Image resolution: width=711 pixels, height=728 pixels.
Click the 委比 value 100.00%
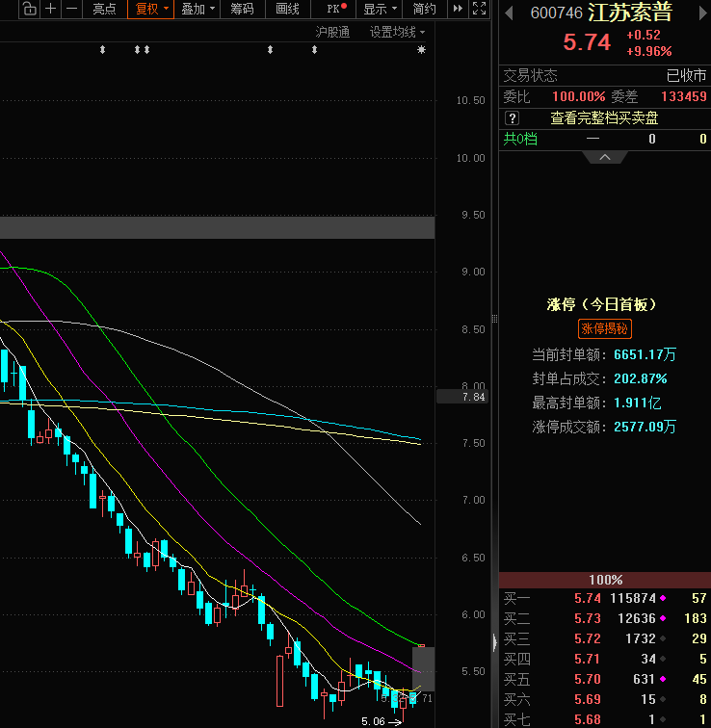point(579,96)
